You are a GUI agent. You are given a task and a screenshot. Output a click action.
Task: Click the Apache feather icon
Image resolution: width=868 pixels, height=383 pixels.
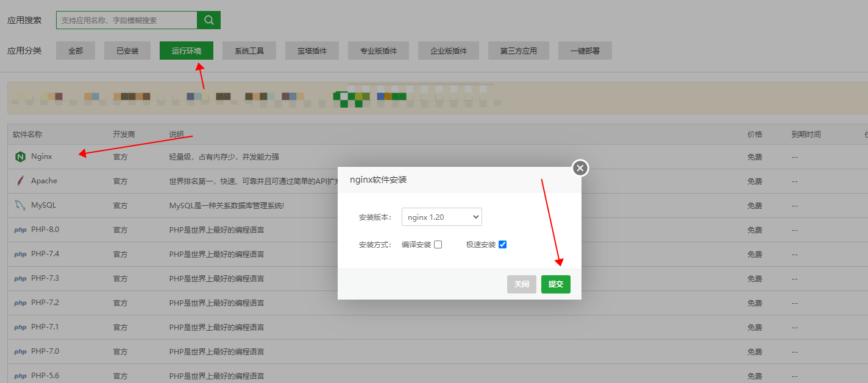pos(20,181)
